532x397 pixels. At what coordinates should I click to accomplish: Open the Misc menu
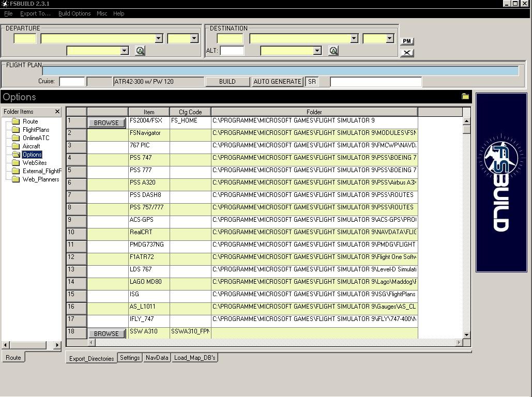click(102, 13)
